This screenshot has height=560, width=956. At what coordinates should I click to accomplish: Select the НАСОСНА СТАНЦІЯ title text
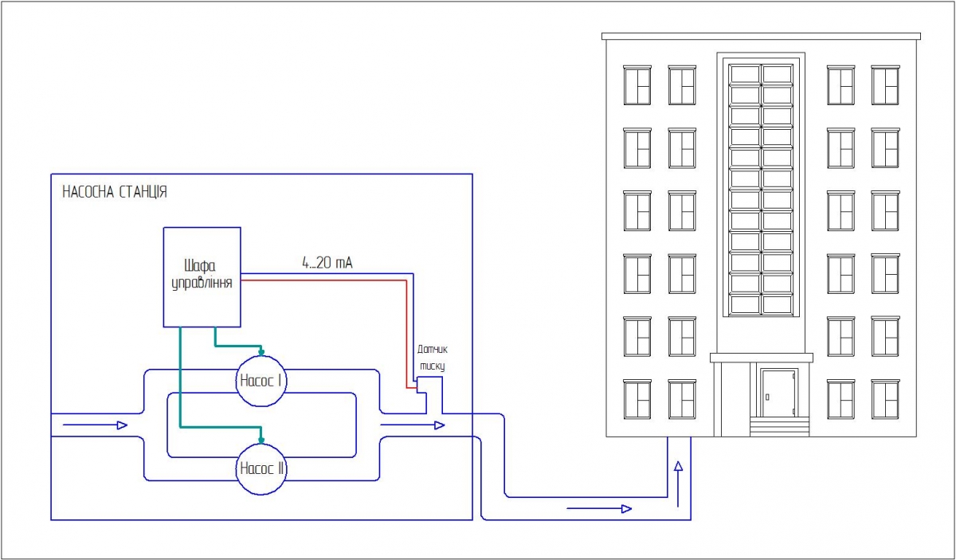coord(114,192)
